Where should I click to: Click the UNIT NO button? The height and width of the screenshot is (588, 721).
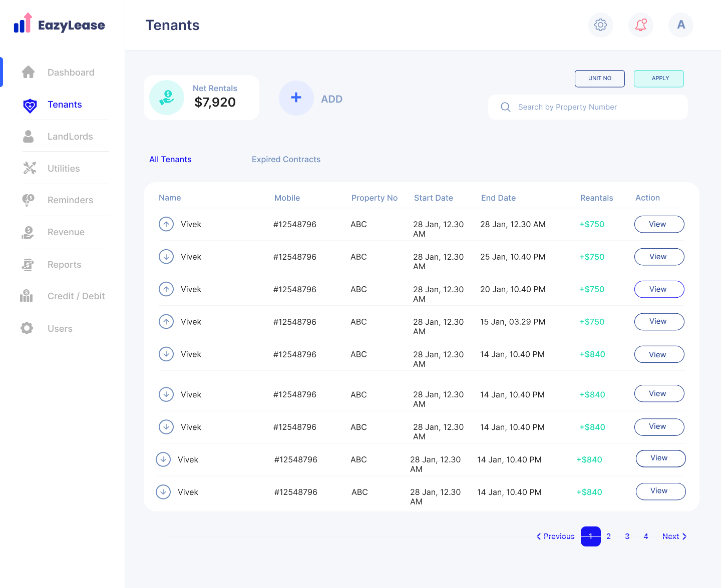point(599,79)
